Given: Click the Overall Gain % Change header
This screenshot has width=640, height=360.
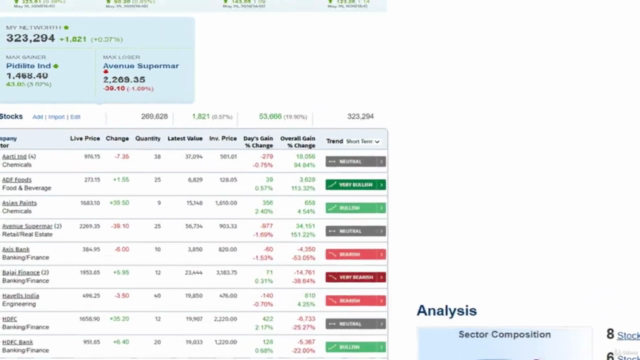Looking at the screenshot, I should [298, 142].
